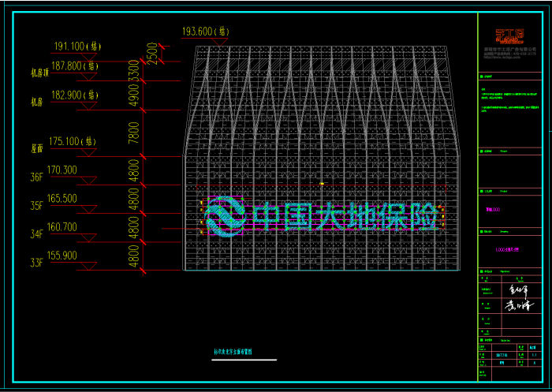Click the elevation triangle marker at 191.100
The image size is (552, 392).
click(x=88, y=57)
